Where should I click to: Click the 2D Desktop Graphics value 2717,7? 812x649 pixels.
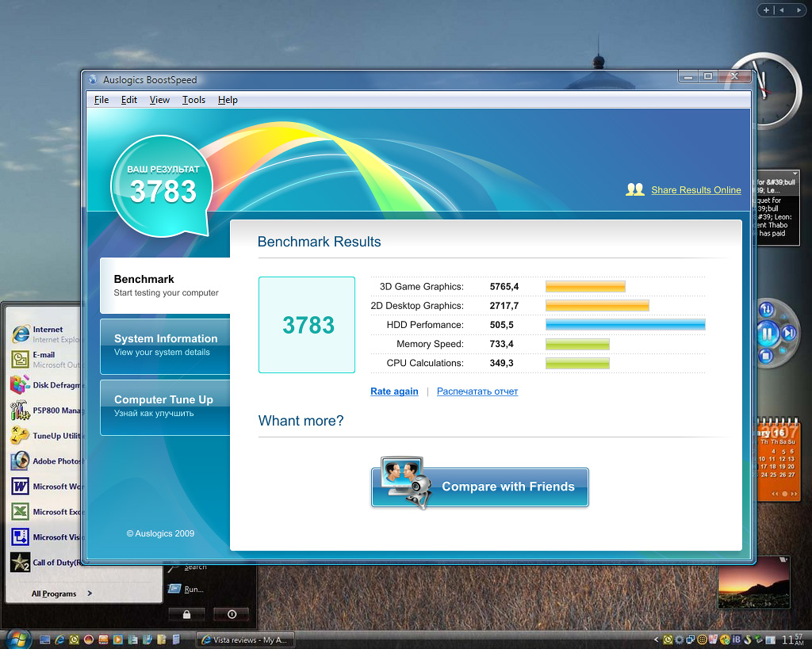click(504, 305)
